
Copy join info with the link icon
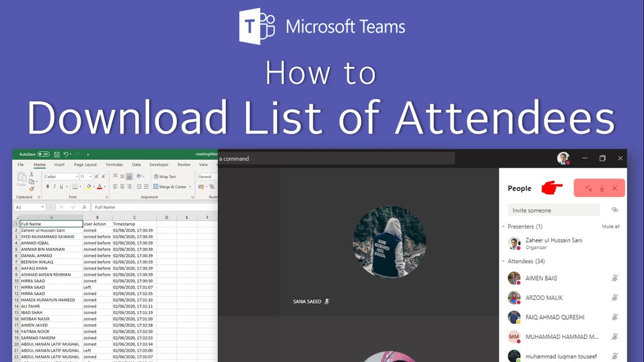coord(615,210)
